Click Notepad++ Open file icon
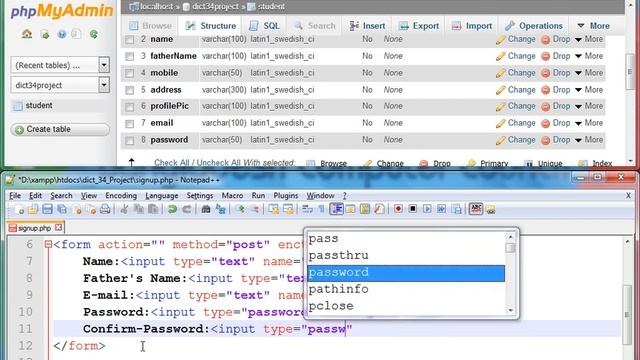Image resolution: width=640 pixels, height=360 pixels. pyautogui.click(x=33, y=209)
